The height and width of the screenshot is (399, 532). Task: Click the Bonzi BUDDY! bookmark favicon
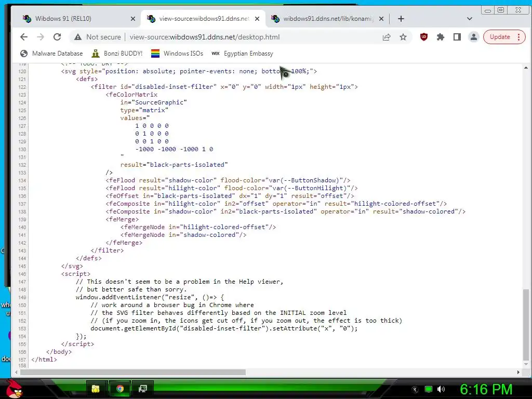point(96,54)
